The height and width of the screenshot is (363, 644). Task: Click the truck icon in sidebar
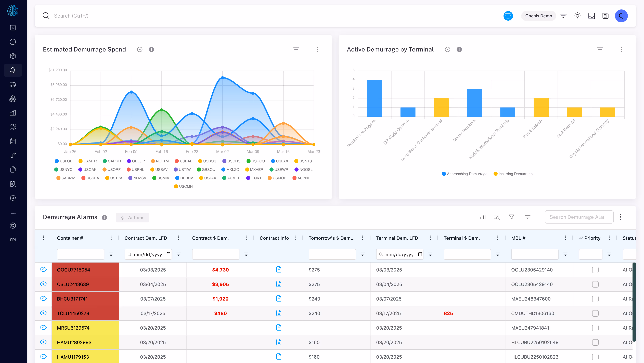13,84
